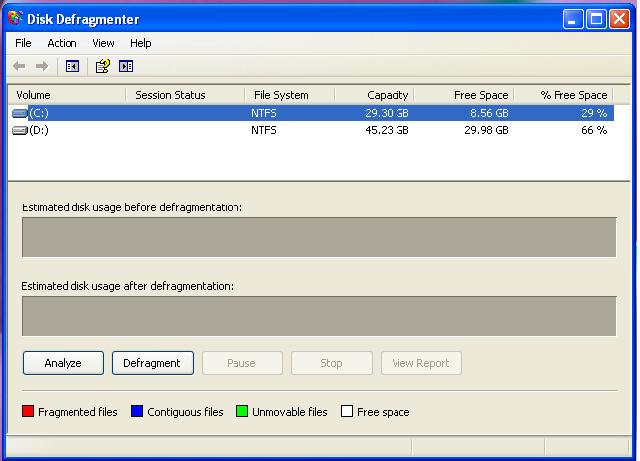This screenshot has width=640, height=461.
Task: Click NTFS in the D: row
Action: (x=264, y=131)
